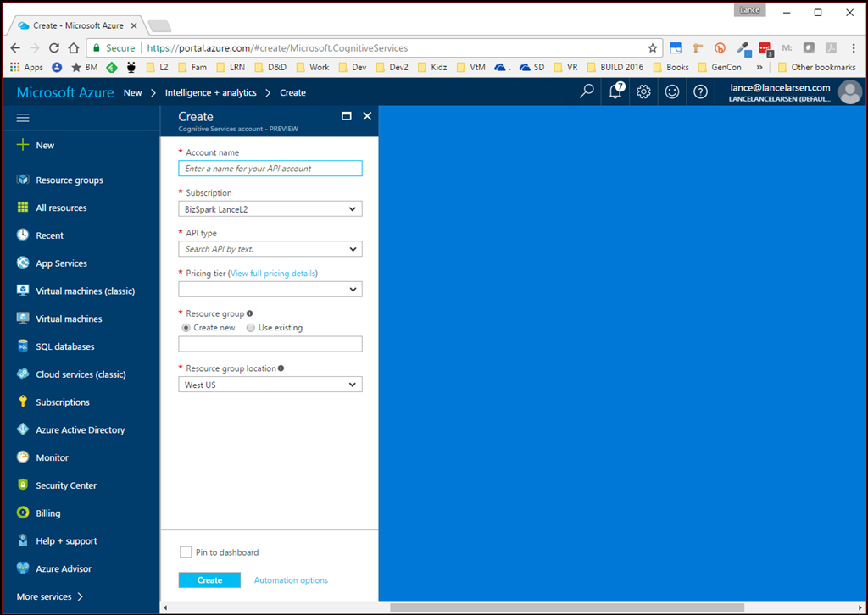The width and height of the screenshot is (868, 615).
Task: Open portal settings gear
Action: [643, 91]
